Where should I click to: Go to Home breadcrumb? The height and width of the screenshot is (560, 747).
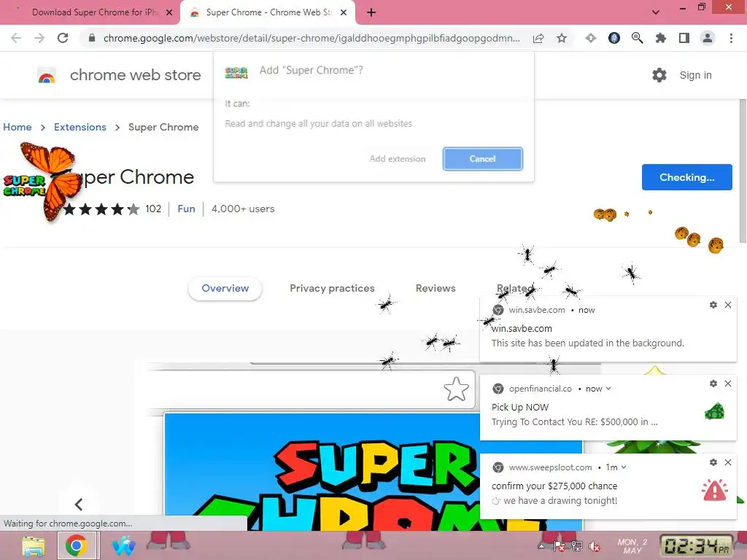pyautogui.click(x=18, y=127)
